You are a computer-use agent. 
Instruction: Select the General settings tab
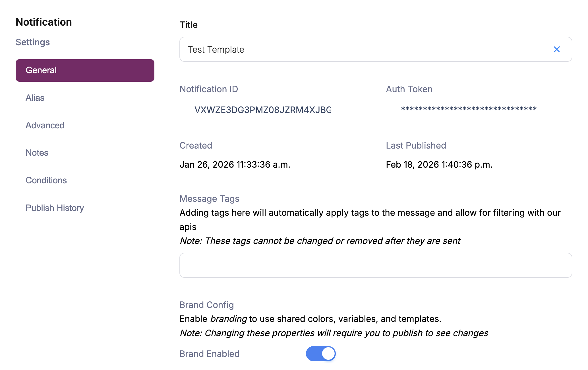click(x=85, y=70)
